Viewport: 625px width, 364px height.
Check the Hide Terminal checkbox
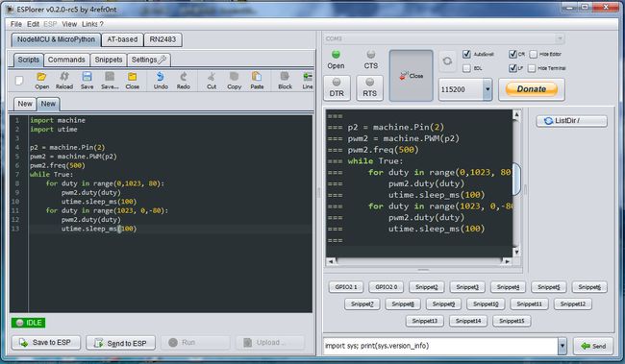pyautogui.click(x=532, y=68)
